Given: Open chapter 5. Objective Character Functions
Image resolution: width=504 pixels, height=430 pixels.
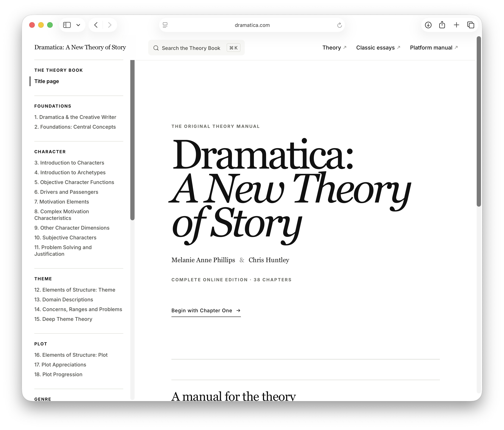Looking at the screenshot, I should coord(74,182).
